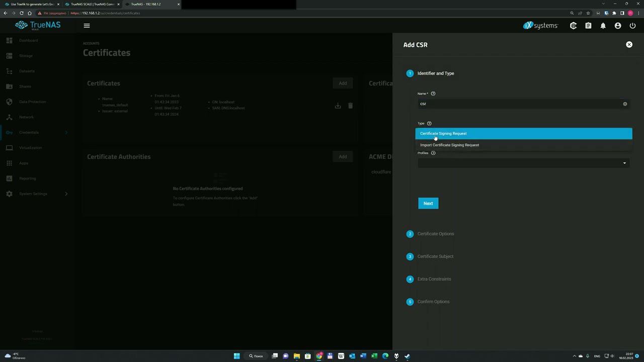Delete the truenas_default certificate
644x362 pixels.
(x=350, y=106)
